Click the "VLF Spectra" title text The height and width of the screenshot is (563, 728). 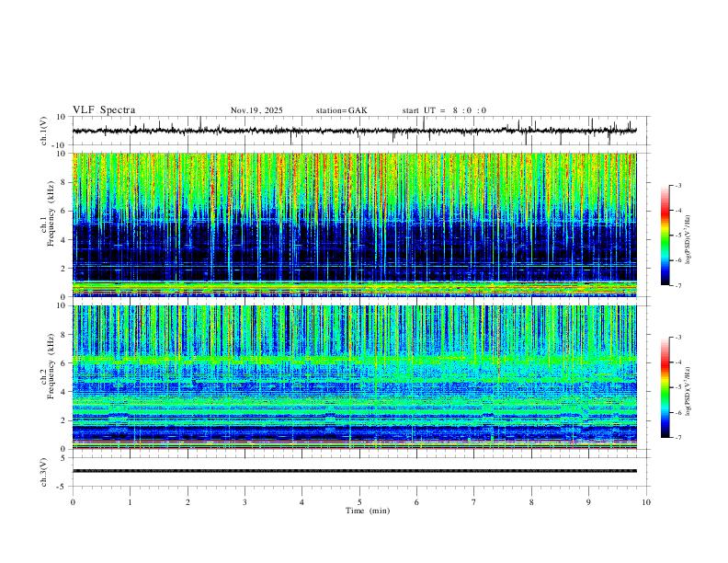(x=104, y=110)
